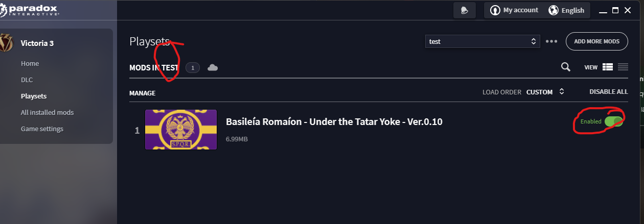
Task: Open playset three-dots options menu
Action: click(x=551, y=41)
